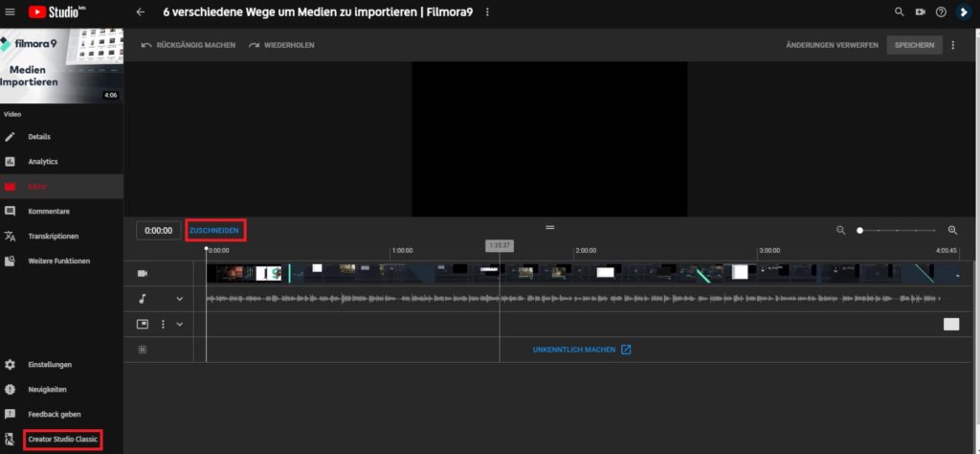Click the 1:35:37 timeline hover marker

click(500, 245)
